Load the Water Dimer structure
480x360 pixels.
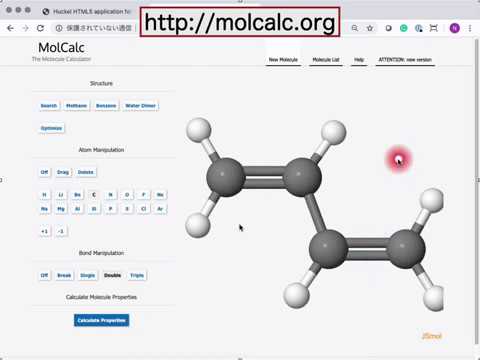[140, 106]
